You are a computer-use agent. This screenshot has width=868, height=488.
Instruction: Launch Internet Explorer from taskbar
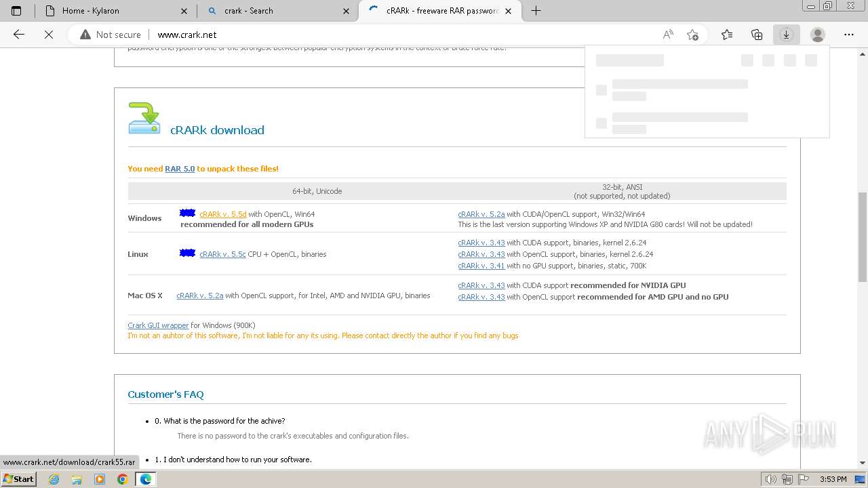[54, 479]
